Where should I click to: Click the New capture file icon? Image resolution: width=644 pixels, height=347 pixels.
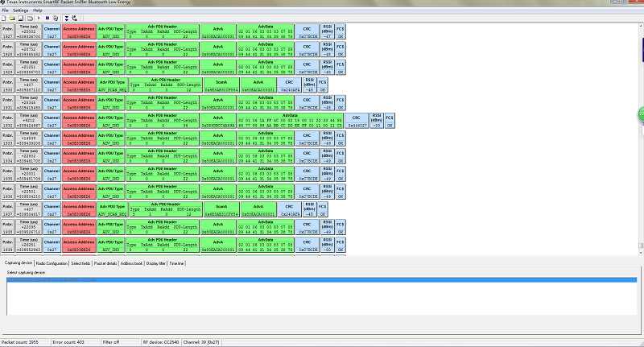click(x=4, y=18)
